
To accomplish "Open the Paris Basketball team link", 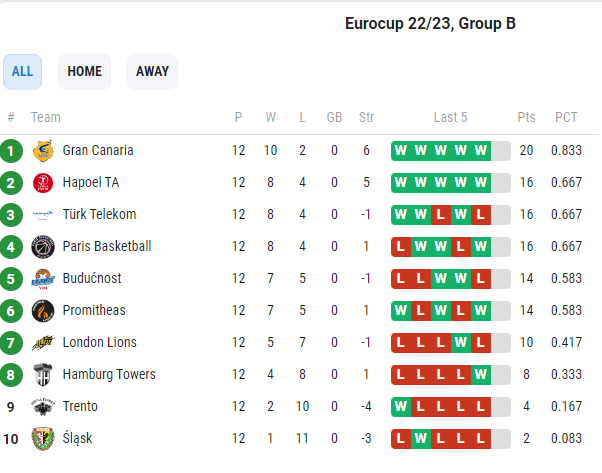I will pyautogui.click(x=107, y=247).
